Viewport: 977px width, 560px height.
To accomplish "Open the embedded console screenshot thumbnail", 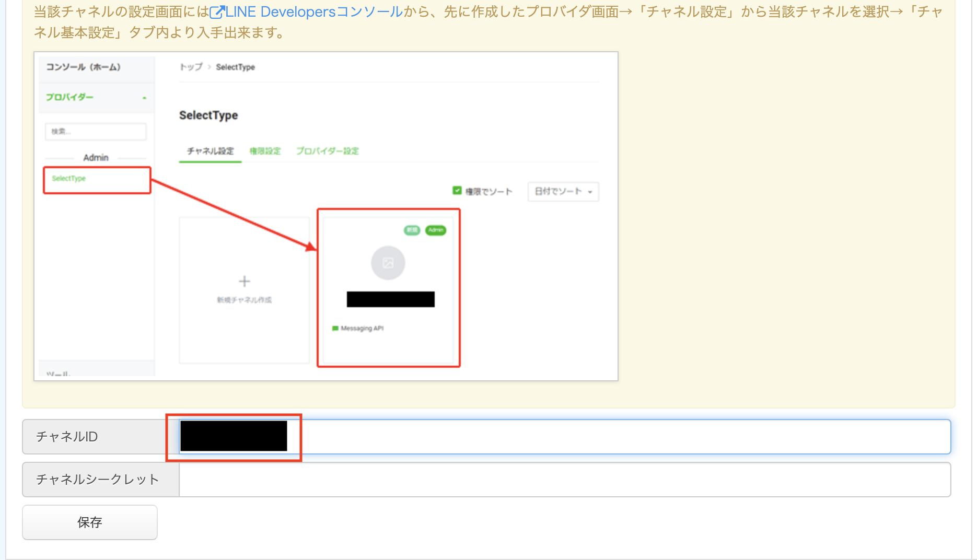I will 326,216.
